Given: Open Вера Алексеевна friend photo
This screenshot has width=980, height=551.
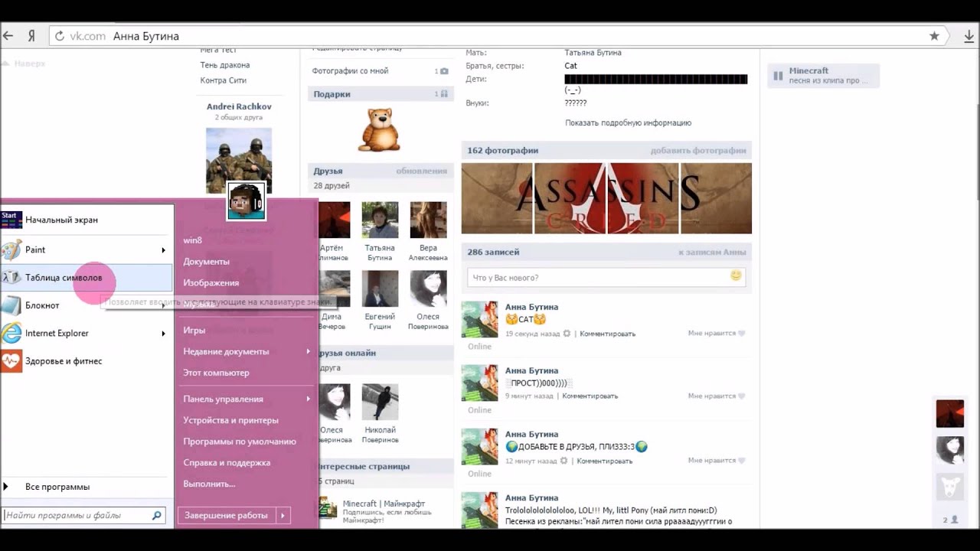Looking at the screenshot, I should tap(428, 220).
